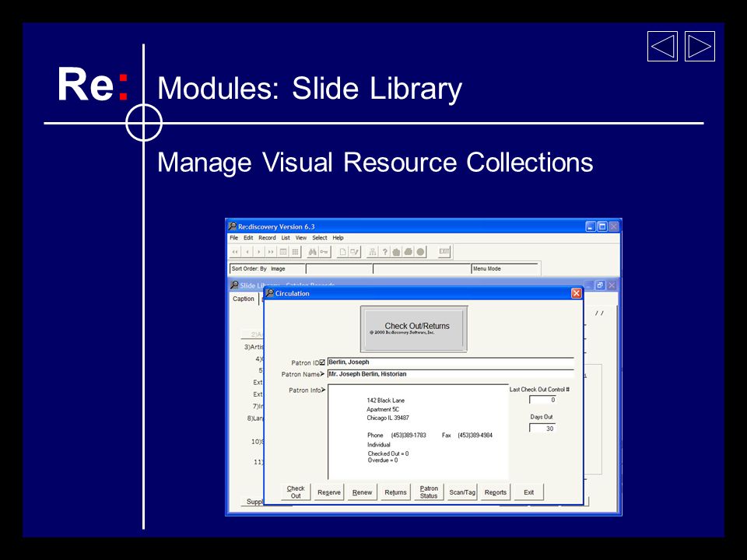Open the File menu
Viewport: 747px width, 560px height.
234,238
